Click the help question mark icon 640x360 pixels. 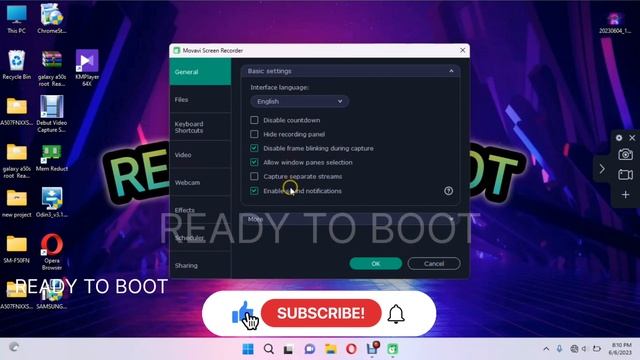tap(448, 191)
